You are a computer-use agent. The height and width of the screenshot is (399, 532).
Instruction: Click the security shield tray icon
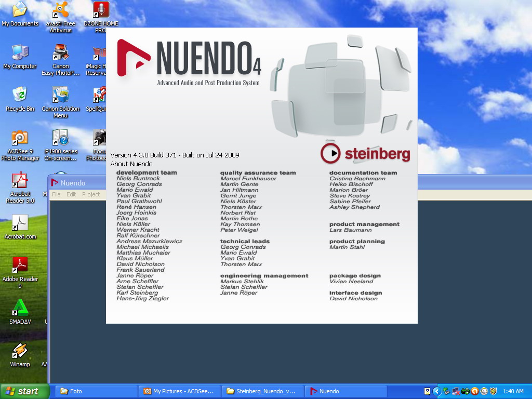click(x=493, y=391)
